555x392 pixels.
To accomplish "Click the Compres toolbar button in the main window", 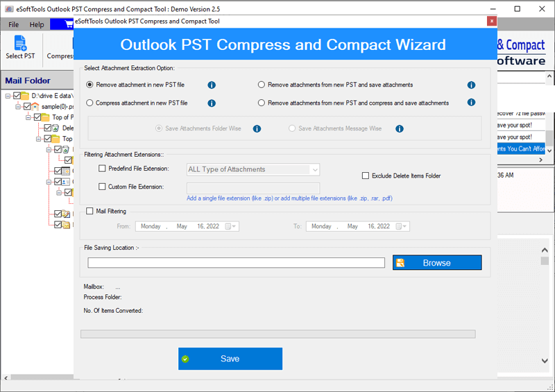I will (x=60, y=49).
